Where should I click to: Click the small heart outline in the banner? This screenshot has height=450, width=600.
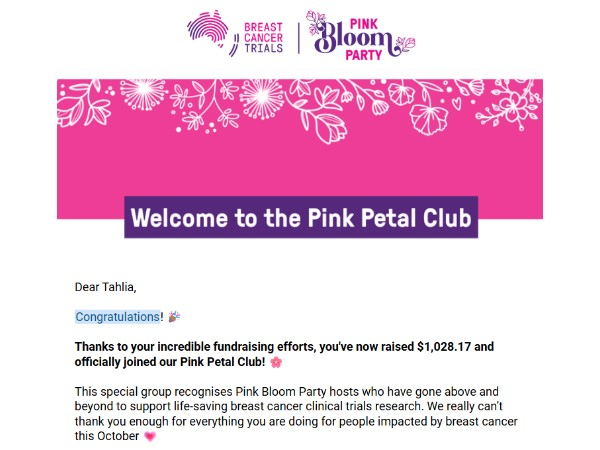(457, 103)
